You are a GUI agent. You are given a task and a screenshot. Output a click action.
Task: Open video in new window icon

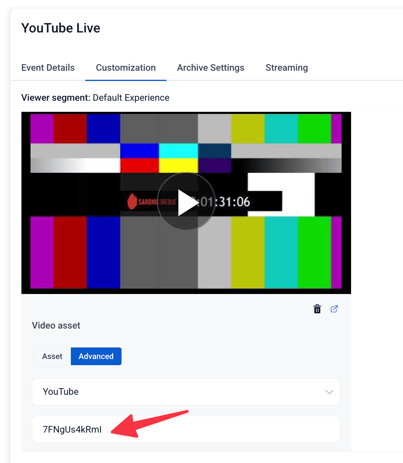coord(334,309)
